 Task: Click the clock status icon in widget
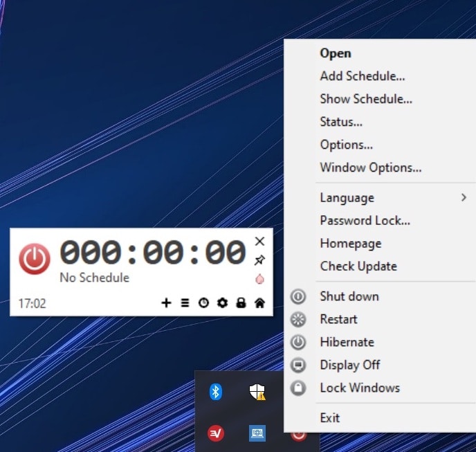(x=203, y=302)
